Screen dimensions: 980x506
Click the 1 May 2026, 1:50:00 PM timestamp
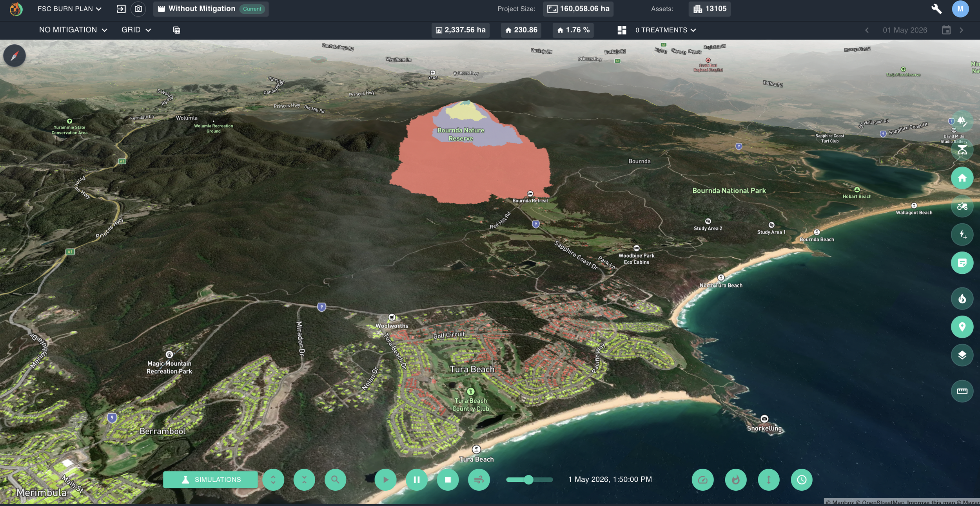pos(610,479)
